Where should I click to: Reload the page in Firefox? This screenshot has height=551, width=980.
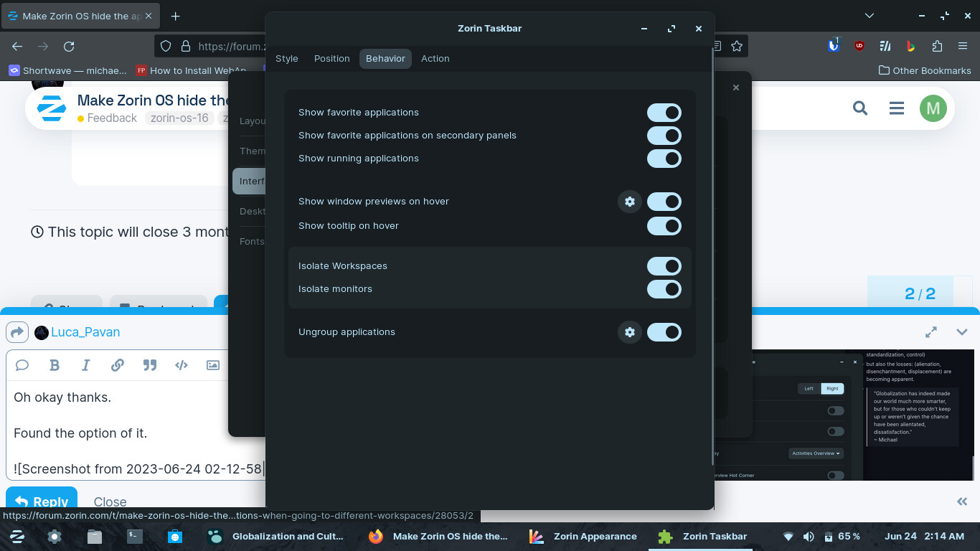coord(69,46)
